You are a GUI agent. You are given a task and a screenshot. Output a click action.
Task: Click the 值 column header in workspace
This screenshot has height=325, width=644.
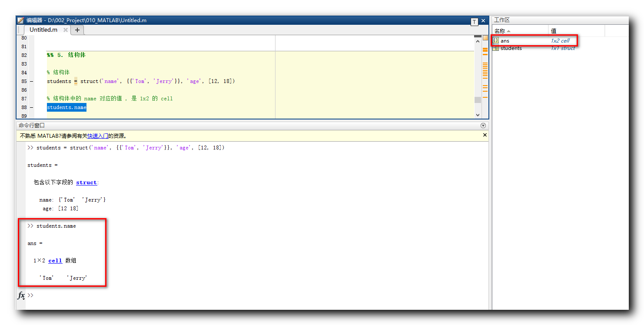click(577, 31)
